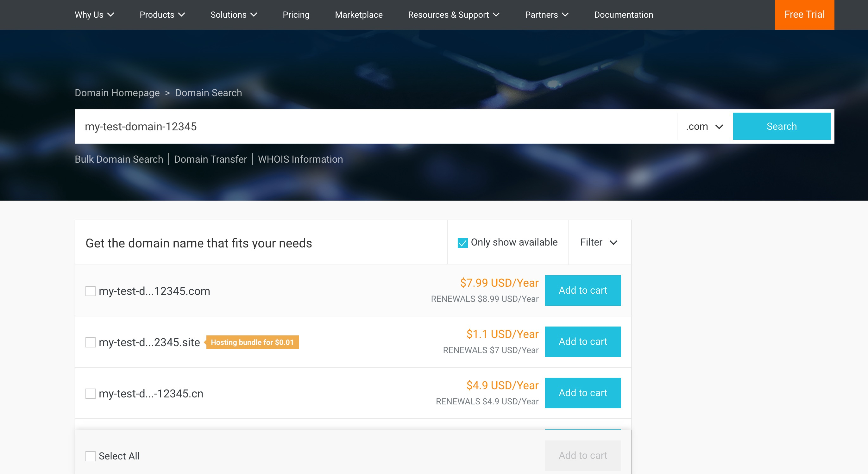Check the .site domain checkbox

(90, 342)
